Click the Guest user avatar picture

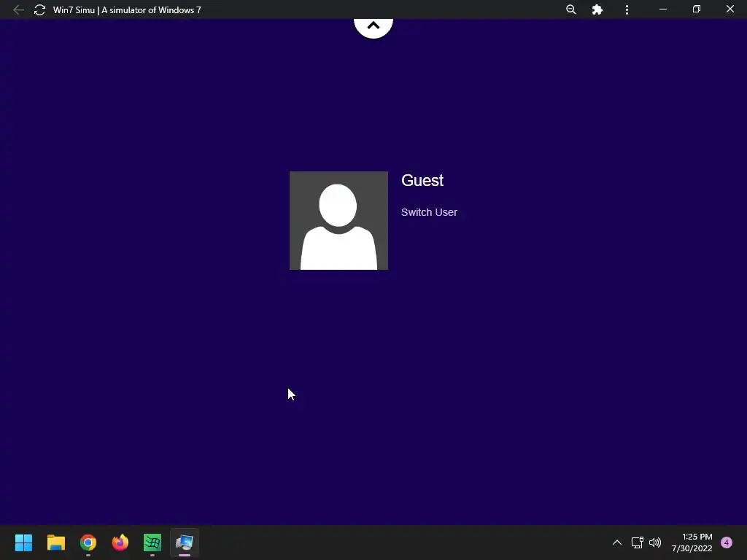tap(338, 220)
